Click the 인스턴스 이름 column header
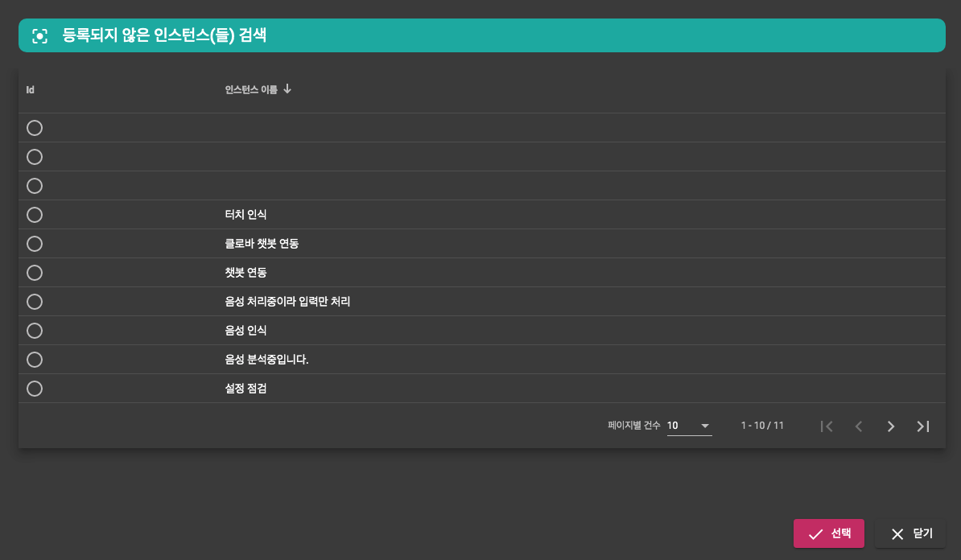 coord(251,90)
